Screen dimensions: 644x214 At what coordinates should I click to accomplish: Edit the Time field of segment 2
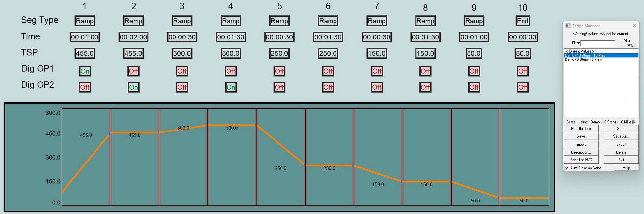tap(133, 37)
